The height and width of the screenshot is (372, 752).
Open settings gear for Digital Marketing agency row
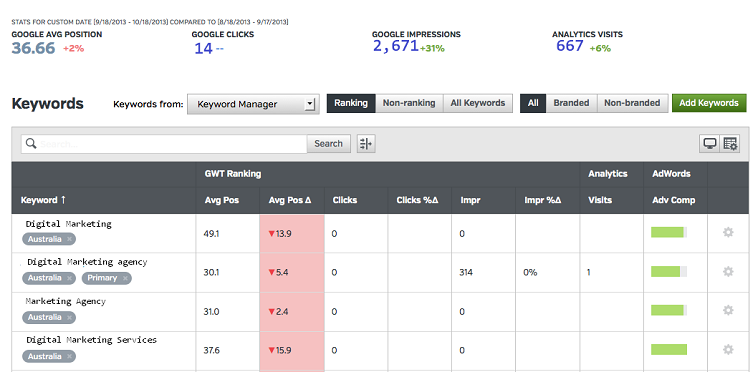pos(728,272)
